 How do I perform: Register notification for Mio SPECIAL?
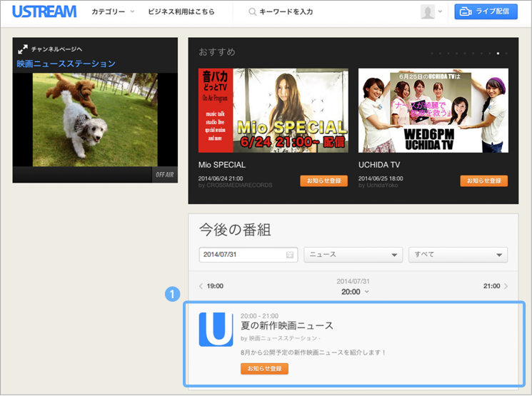click(323, 181)
